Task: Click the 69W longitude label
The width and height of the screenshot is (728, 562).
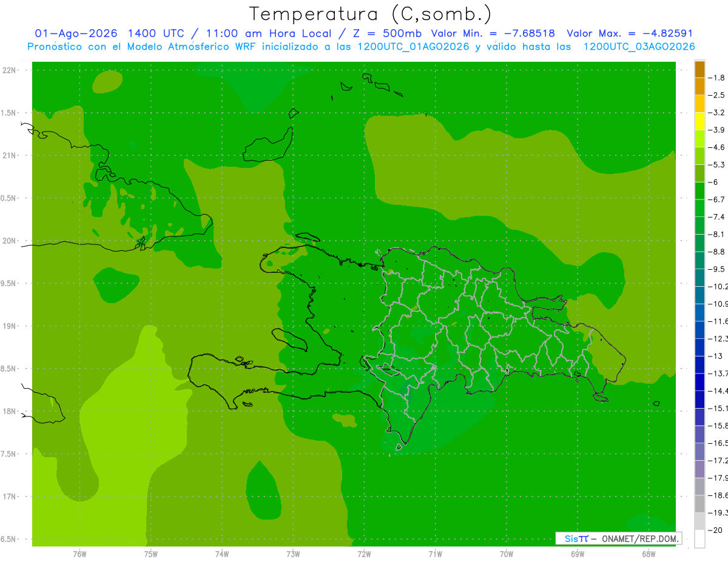Action: (x=578, y=554)
